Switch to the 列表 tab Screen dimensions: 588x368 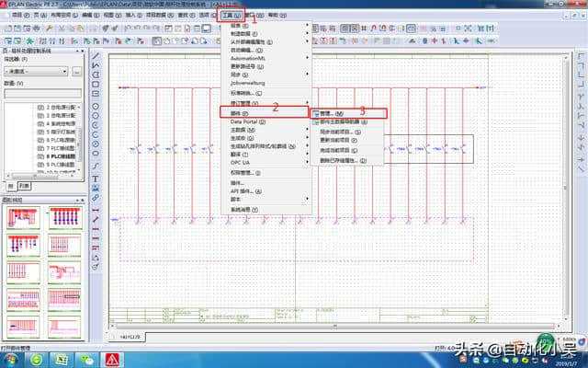25,185
